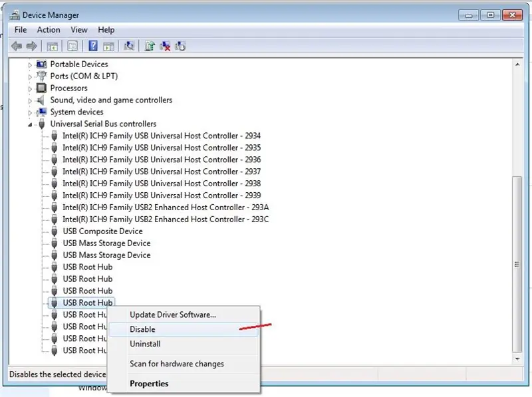Select the 'USB2 Enhanced Host Controller - 293C' row
The width and height of the screenshot is (532, 397).
(166, 219)
